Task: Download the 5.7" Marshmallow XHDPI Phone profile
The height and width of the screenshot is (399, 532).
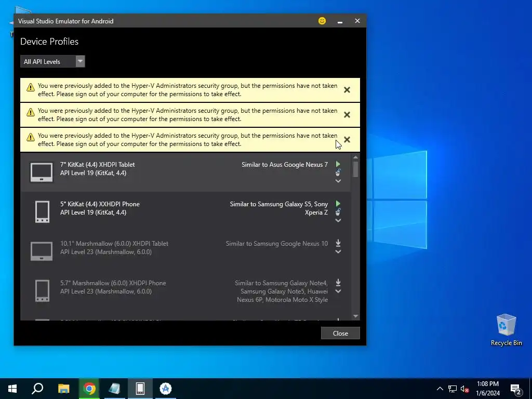Action: [x=338, y=282]
